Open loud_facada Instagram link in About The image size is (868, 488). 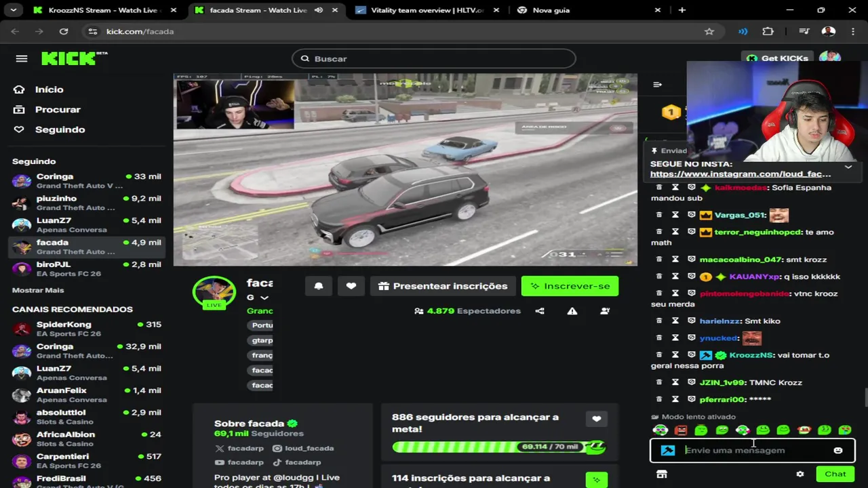click(x=303, y=448)
